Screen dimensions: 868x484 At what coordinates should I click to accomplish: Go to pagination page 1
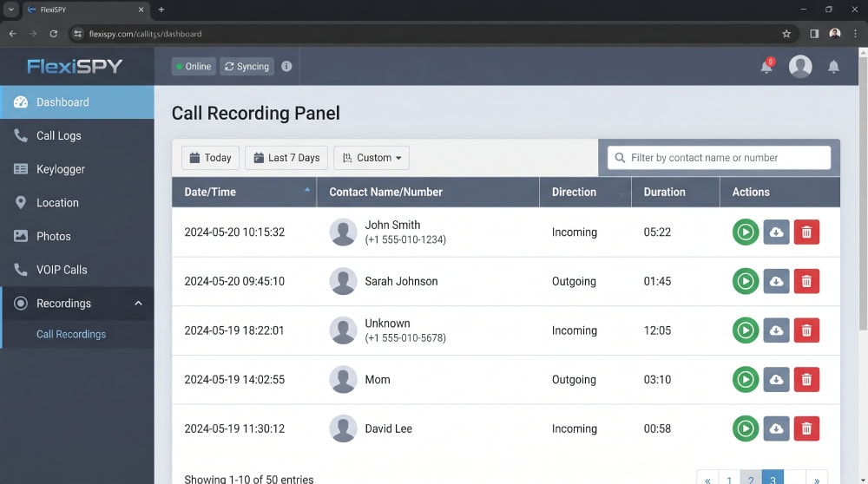click(729, 479)
